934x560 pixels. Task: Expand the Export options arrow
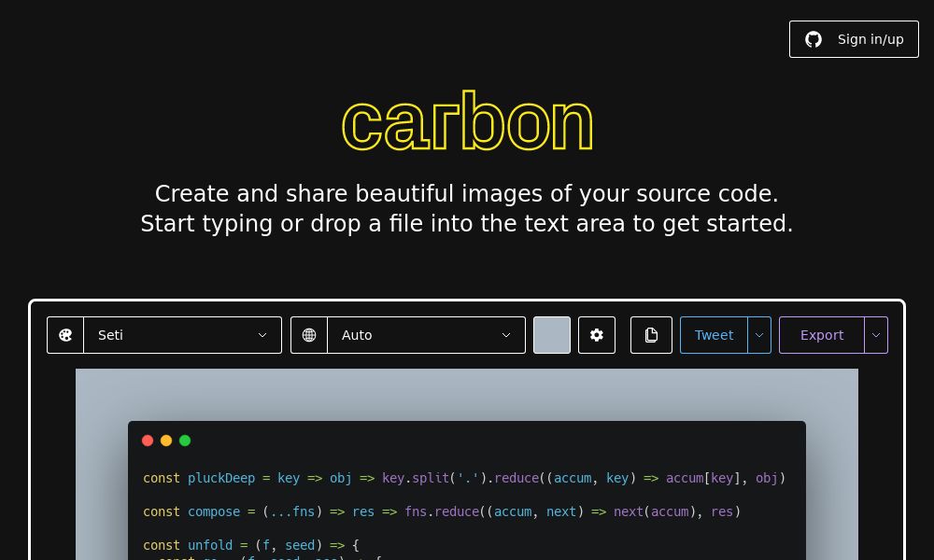876,335
